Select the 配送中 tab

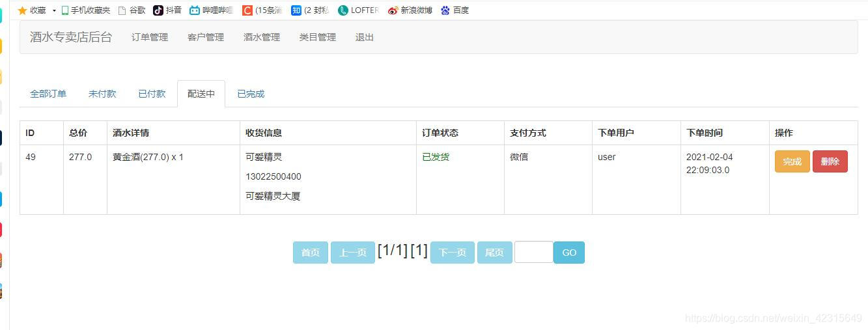pos(201,94)
